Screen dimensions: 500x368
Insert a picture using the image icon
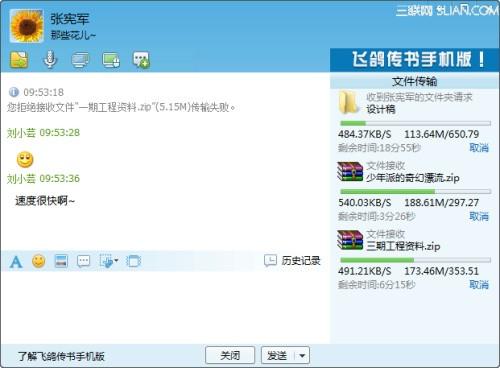tap(61, 261)
